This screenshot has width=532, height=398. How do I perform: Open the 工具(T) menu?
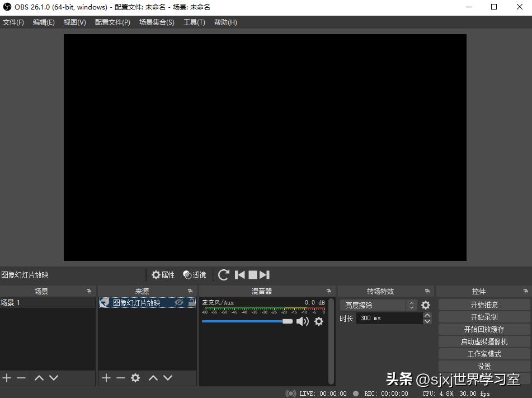point(194,22)
